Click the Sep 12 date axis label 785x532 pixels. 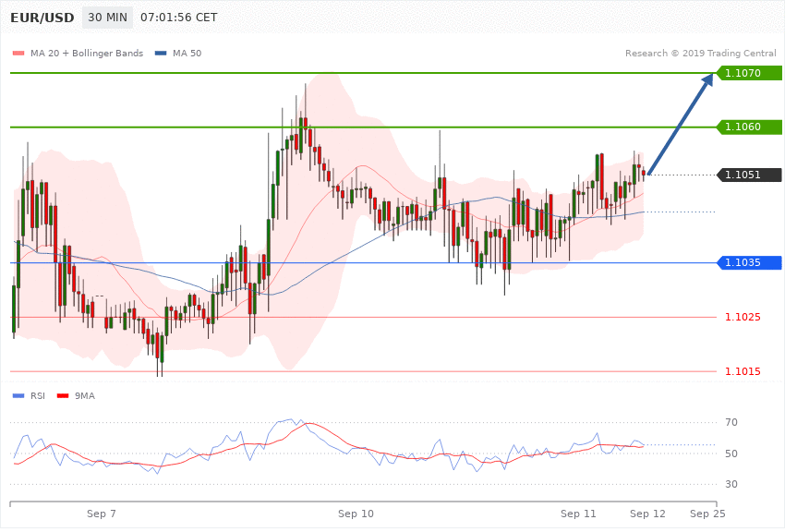tap(647, 514)
